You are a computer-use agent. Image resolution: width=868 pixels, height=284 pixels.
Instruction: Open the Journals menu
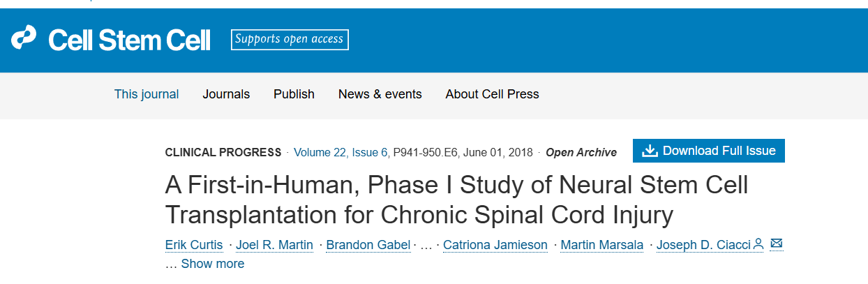226,94
